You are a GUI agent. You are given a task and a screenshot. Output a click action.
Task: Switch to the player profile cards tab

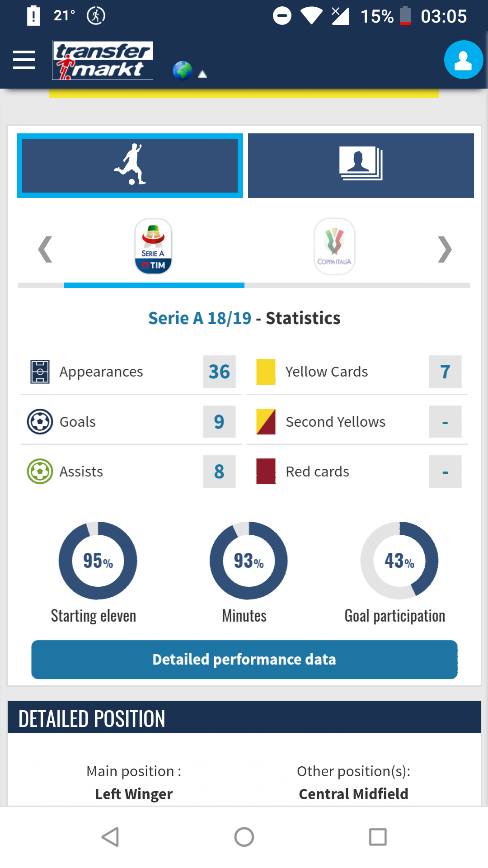[361, 165]
